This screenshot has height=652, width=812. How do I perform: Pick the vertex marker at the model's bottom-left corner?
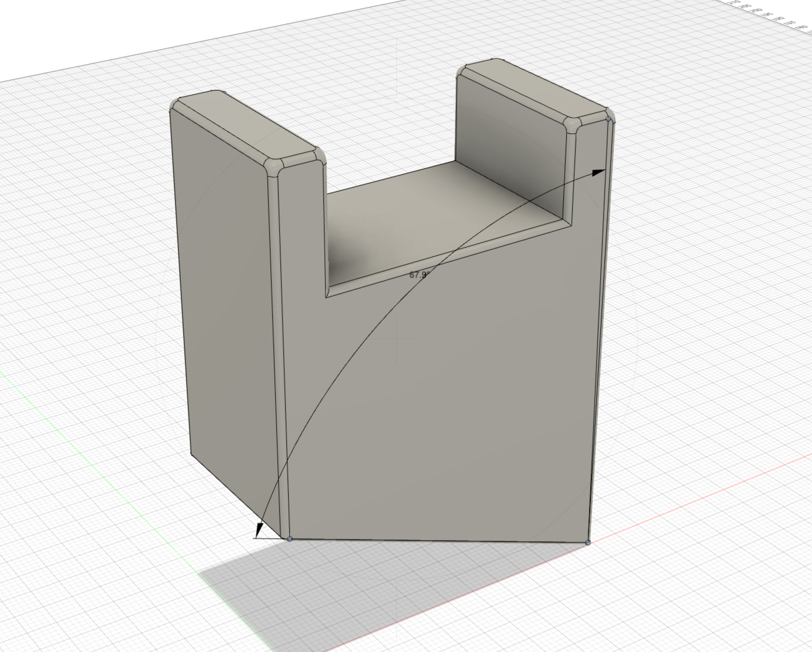coord(290,539)
